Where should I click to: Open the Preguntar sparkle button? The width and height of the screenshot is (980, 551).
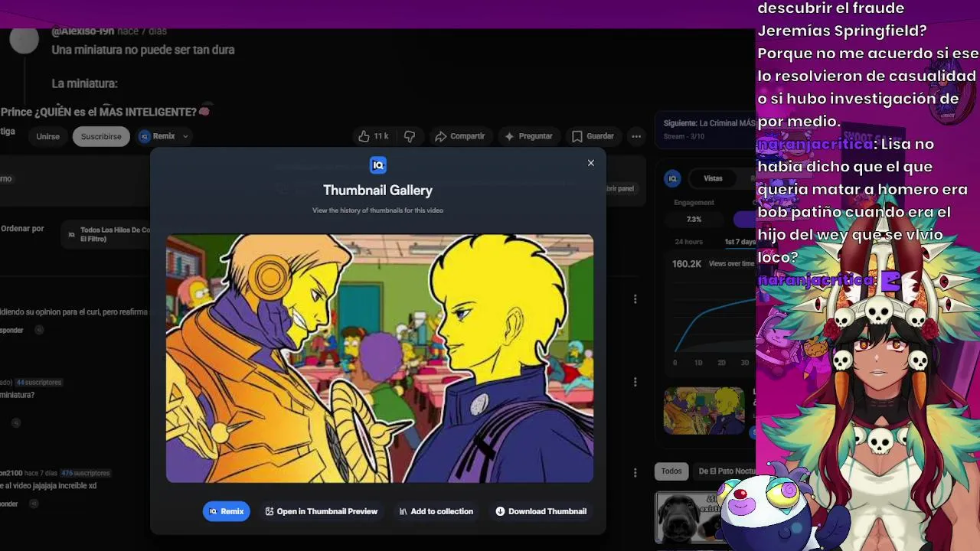(528, 136)
